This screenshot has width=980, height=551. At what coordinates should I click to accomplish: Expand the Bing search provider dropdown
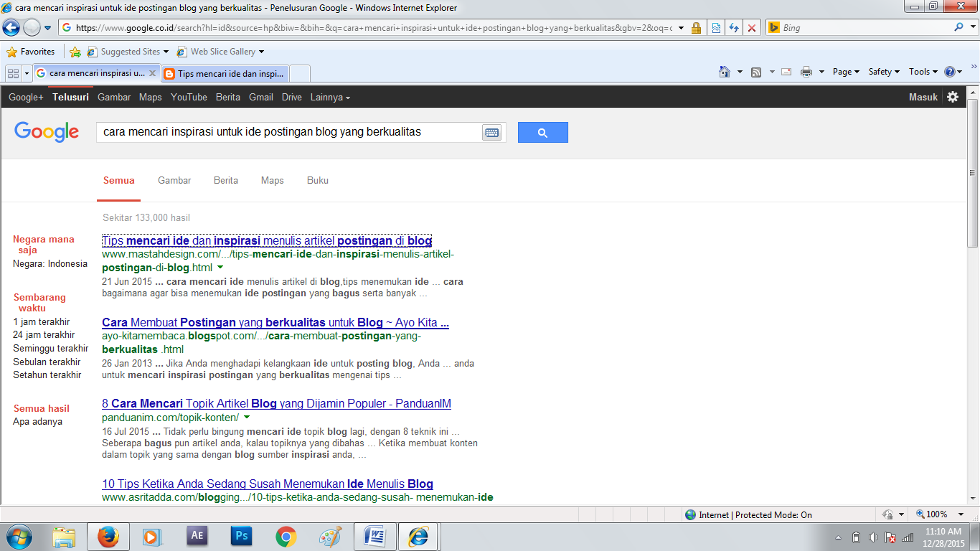[x=974, y=27]
